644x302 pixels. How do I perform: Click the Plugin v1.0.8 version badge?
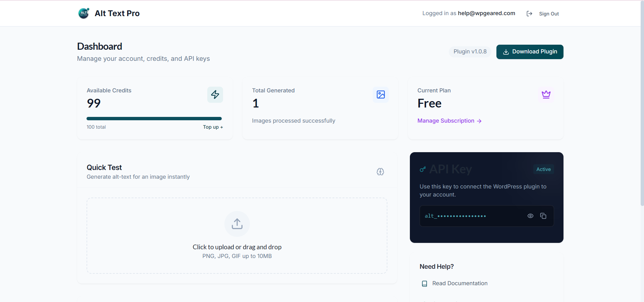click(x=470, y=51)
